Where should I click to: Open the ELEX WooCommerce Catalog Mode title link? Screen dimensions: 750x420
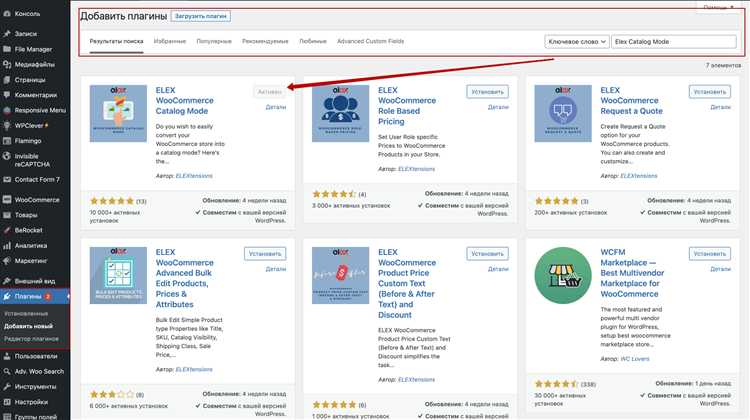tap(185, 100)
